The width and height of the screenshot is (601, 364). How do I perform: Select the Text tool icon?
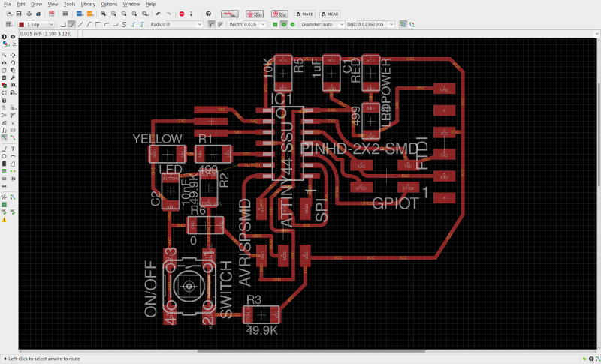[x=13, y=149]
